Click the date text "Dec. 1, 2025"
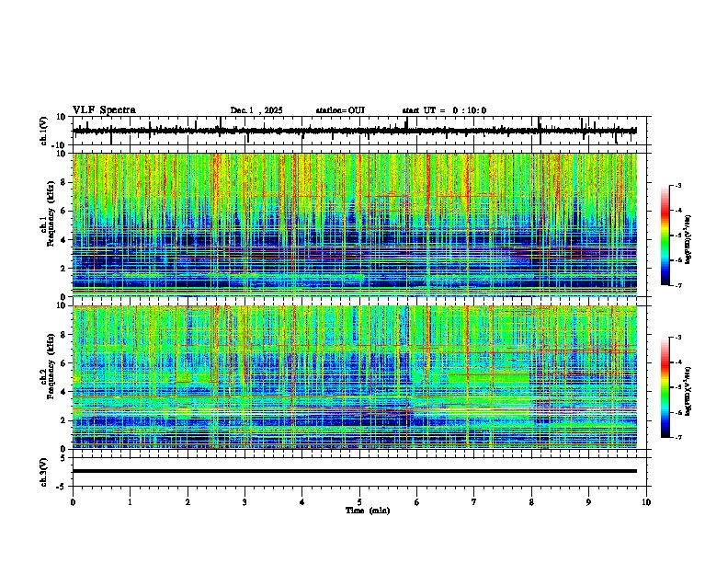 tap(256, 110)
